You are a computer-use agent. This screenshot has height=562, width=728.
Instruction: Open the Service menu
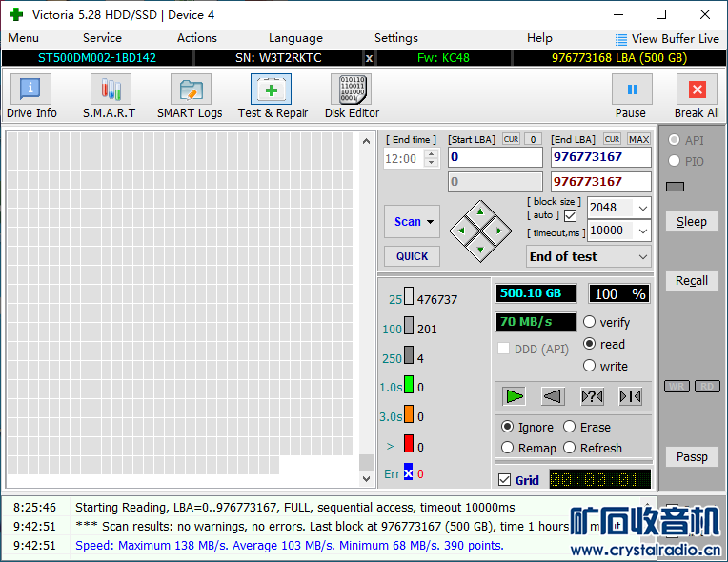[102, 38]
